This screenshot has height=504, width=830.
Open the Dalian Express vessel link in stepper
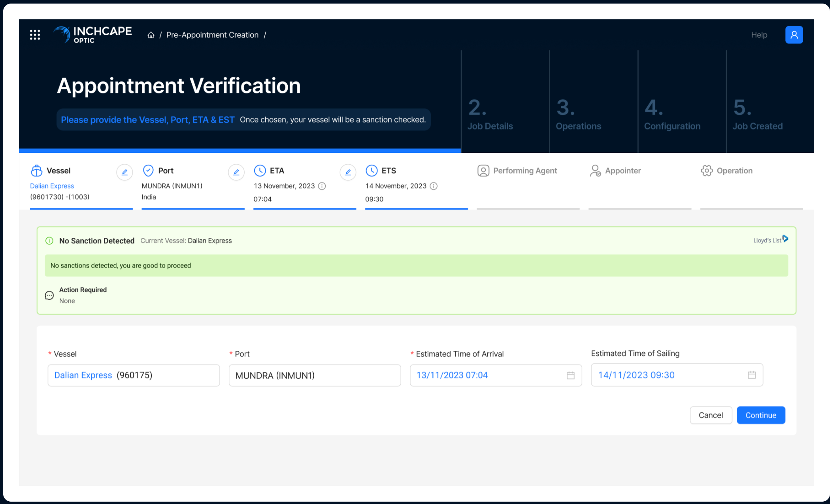point(52,186)
